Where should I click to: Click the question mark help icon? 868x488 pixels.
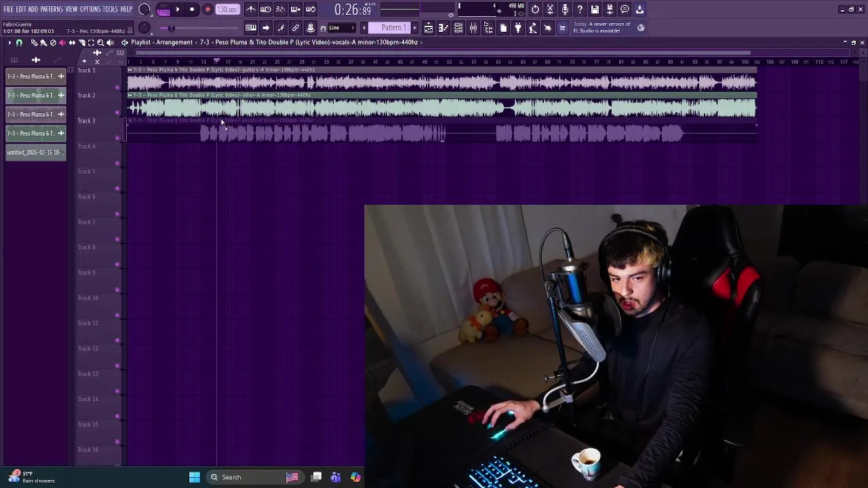tap(580, 9)
